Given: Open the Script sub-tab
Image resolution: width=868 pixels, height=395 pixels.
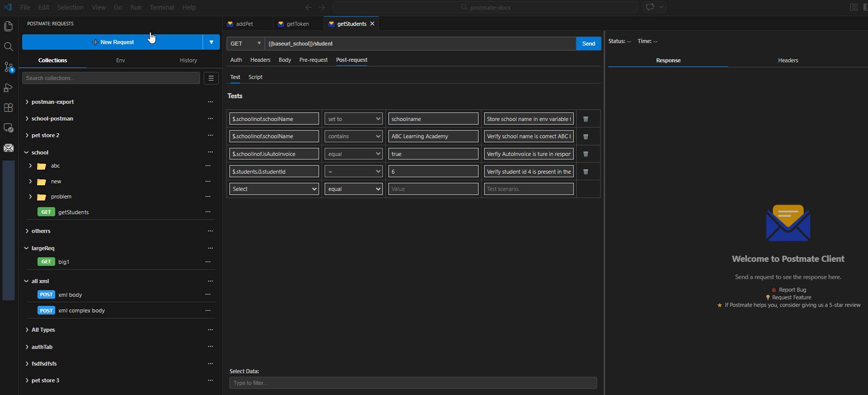Looking at the screenshot, I should pos(255,77).
